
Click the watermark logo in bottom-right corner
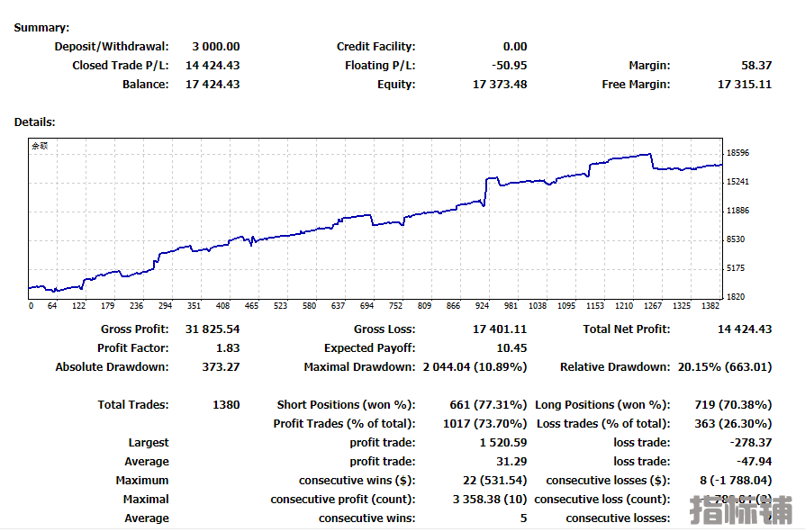[x=743, y=509]
